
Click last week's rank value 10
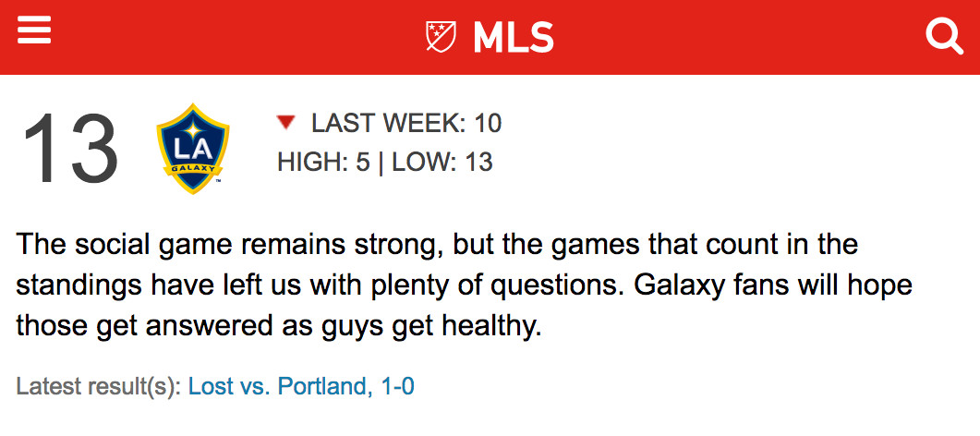tap(487, 123)
